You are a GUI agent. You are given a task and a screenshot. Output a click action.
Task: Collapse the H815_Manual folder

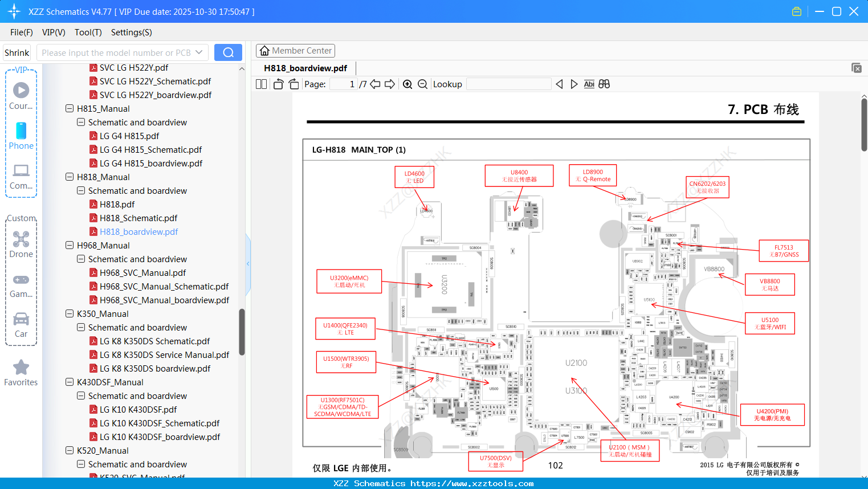coord(70,109)
